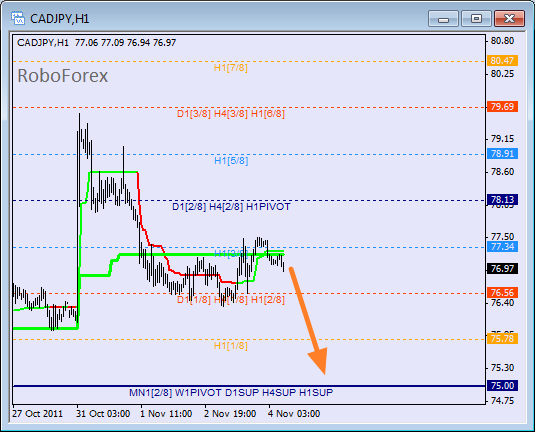Minimize the CADJPY,H1 chart window
This screenshot has height=432, width=535.
443,18
